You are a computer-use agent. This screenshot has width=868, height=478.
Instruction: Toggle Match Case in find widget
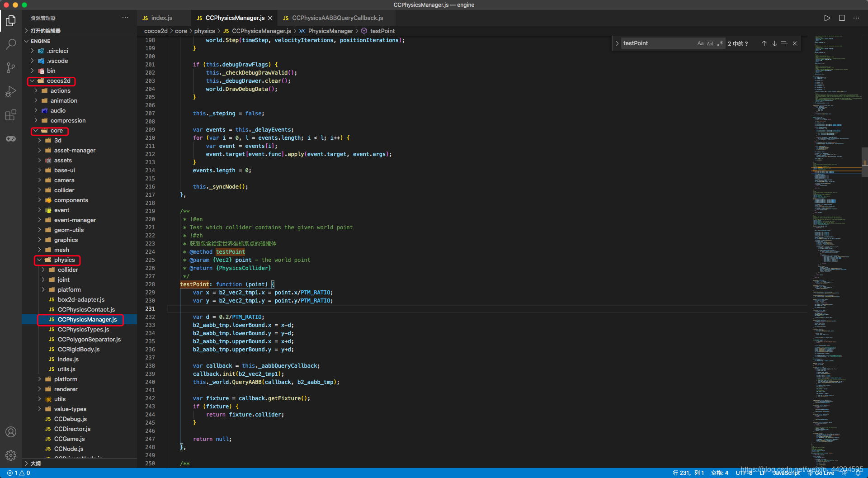(700, 43)
